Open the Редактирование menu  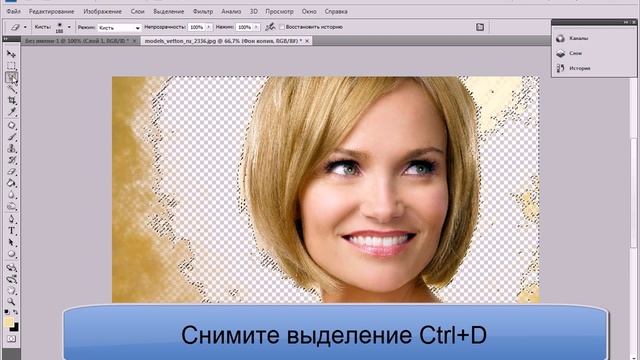pos(52,11)
